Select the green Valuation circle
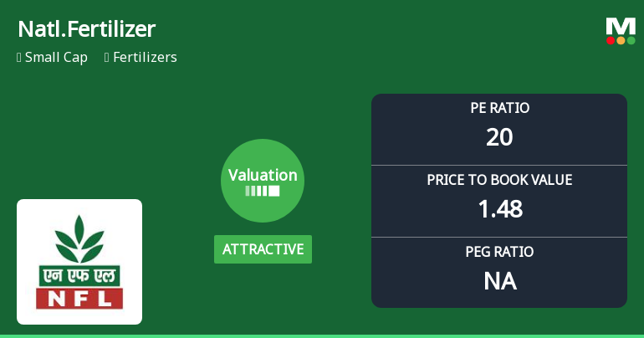 (263, 180)
